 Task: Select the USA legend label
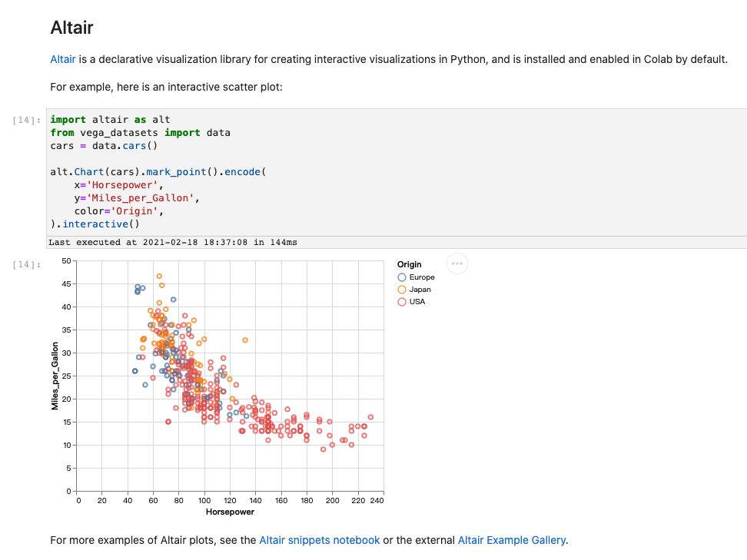tap(417, 302)
